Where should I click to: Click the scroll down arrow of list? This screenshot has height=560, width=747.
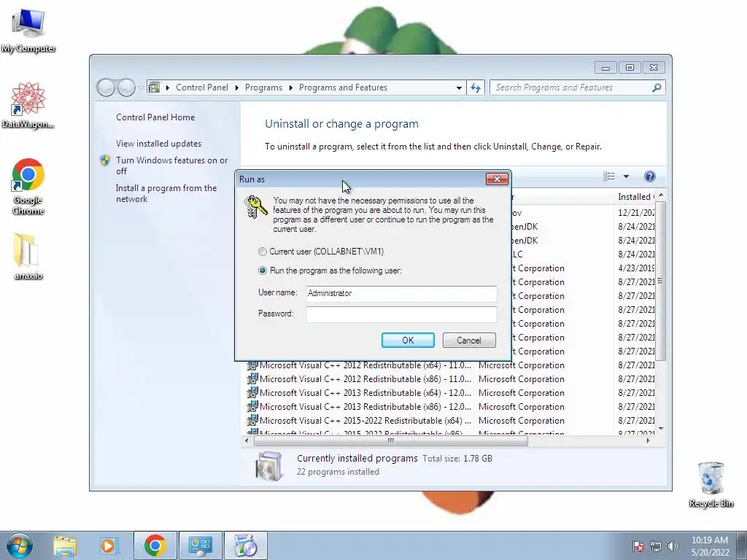click(x=660, y=429)
